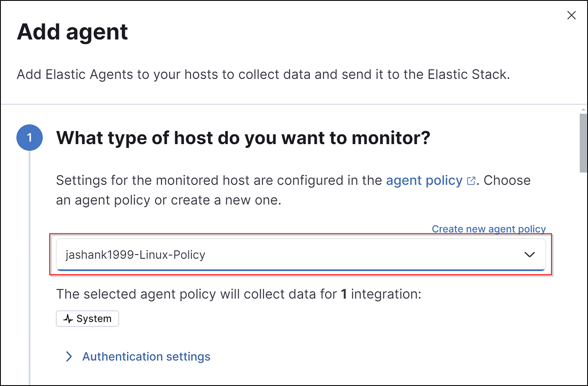Open the jashank1999-Linux-Policy selector
Viewport: 588px width, 386px height.
301,255
